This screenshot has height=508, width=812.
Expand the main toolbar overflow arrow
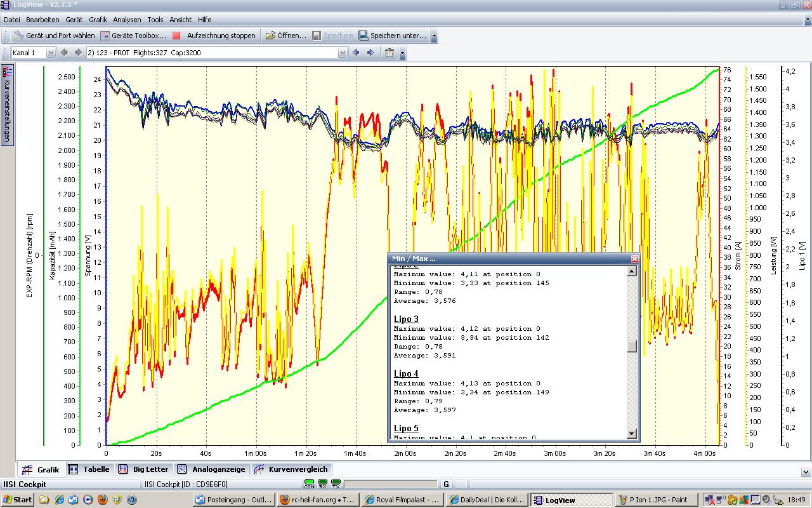(x=434, y=36)
